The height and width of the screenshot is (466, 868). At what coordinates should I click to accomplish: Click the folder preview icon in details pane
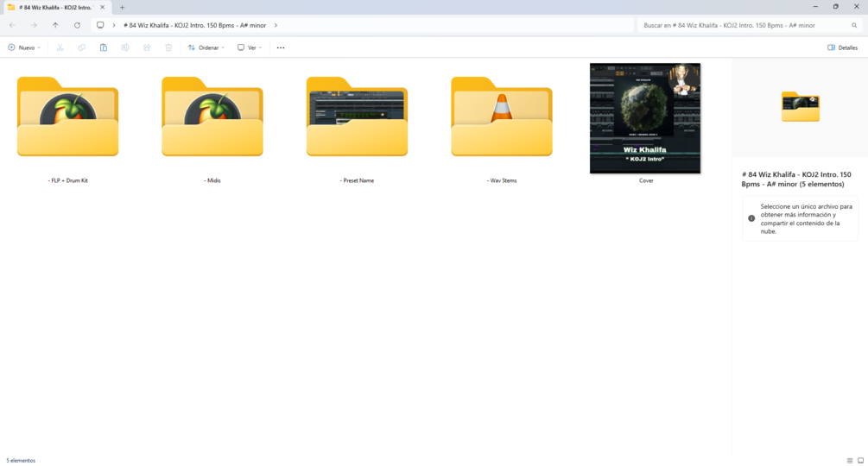pos(801,107)
